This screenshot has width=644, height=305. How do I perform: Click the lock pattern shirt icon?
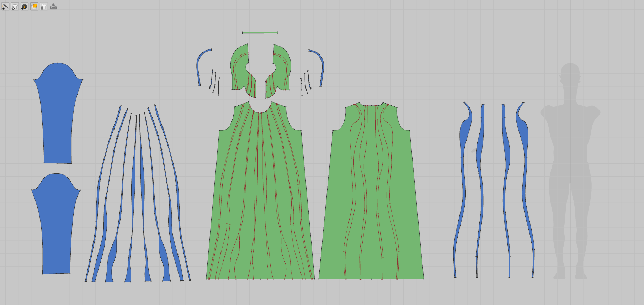[x=44, y=6]
